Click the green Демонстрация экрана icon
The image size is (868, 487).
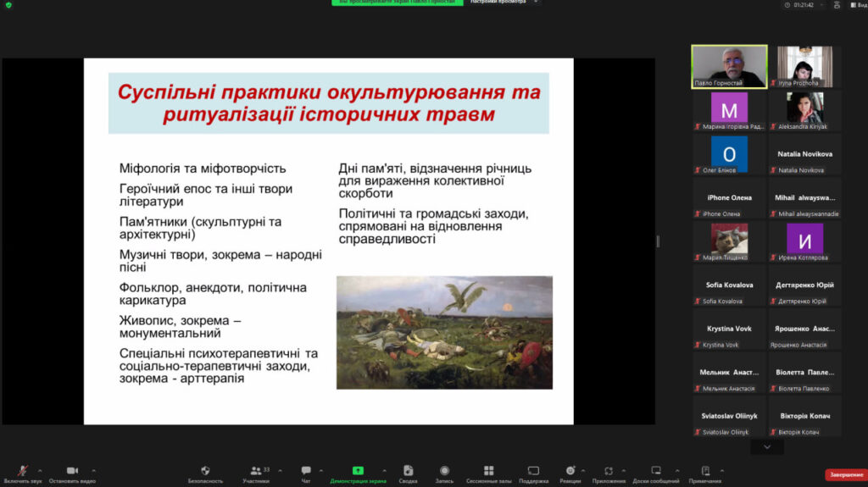coord(358,471)
